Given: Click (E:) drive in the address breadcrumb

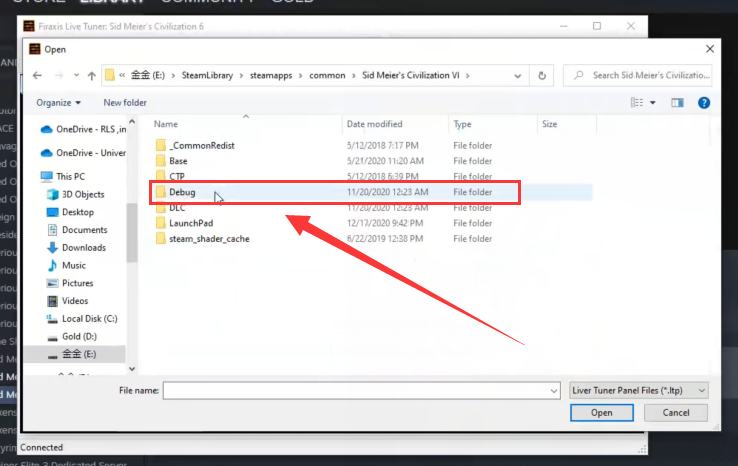Looking at the screenshot, I should tap(147, 75).
